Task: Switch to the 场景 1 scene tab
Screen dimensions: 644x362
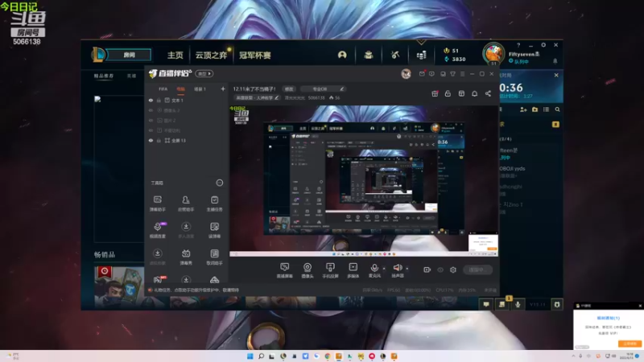Action: pos(200,89)
